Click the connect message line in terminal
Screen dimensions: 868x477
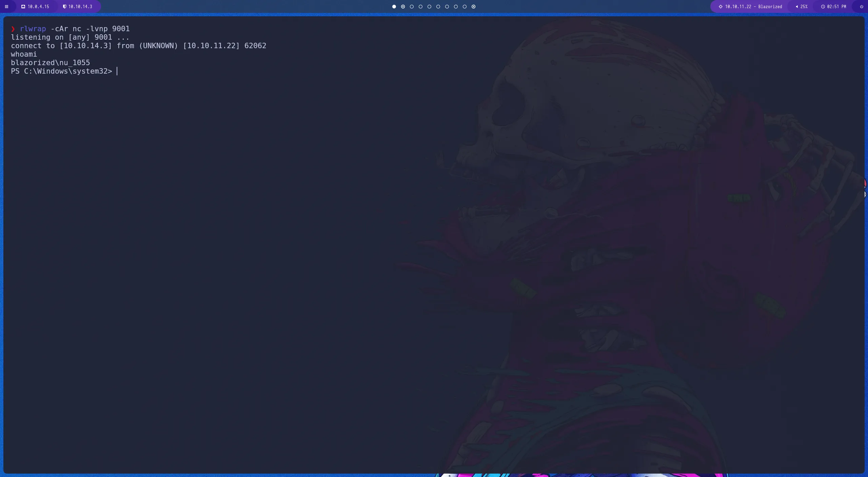138,45
